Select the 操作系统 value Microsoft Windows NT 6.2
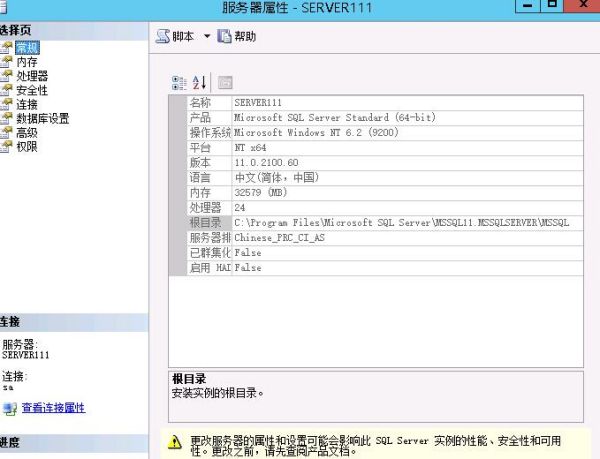 point(408,133)
